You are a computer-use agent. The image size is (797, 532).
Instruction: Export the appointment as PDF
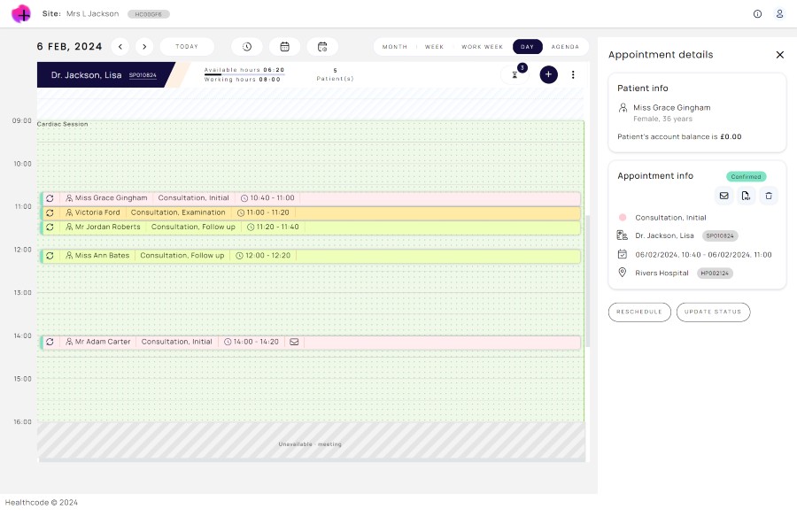tap(746, 196)
